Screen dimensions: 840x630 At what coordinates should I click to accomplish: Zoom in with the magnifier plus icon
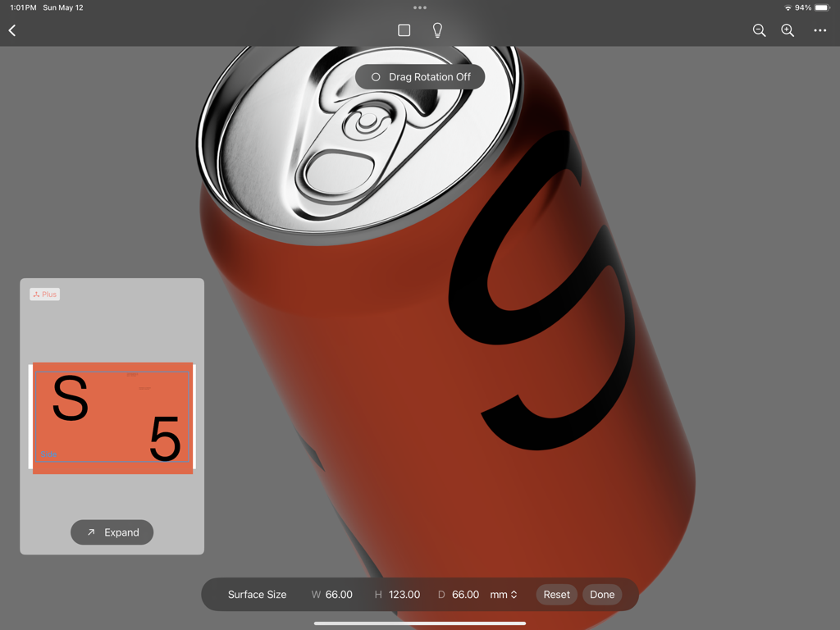click(787, 30)
